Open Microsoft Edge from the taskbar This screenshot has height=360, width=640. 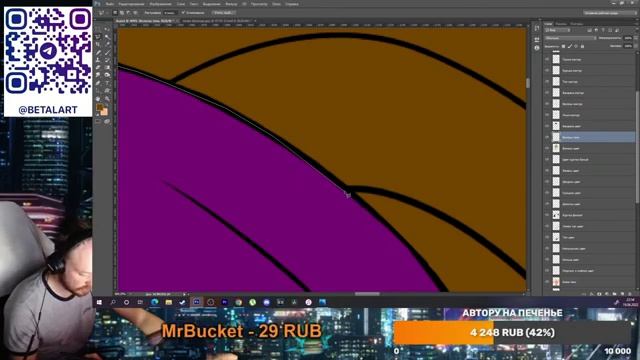(155, 302)
